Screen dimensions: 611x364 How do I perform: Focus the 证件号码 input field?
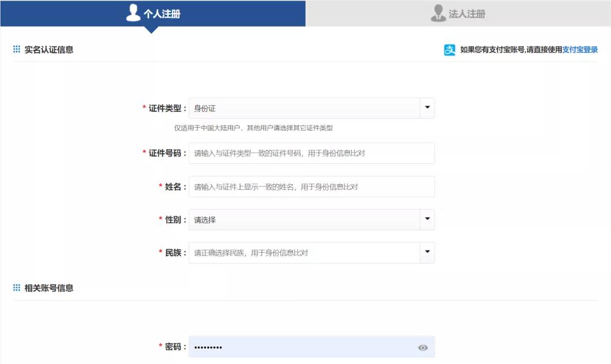tap(311, 153)
